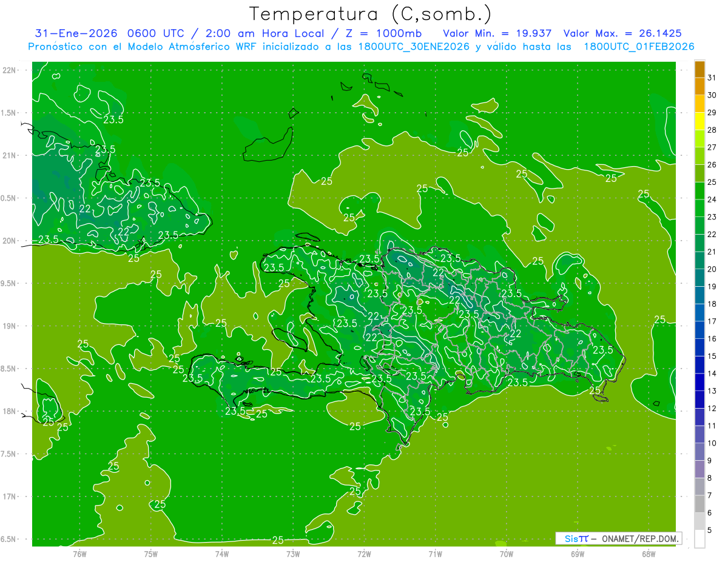Viewport: 728px width, 562px height.
Task: Click the orange legend swatch between 30 and 31
Action: pyautogui.click(x=699, y=86)
